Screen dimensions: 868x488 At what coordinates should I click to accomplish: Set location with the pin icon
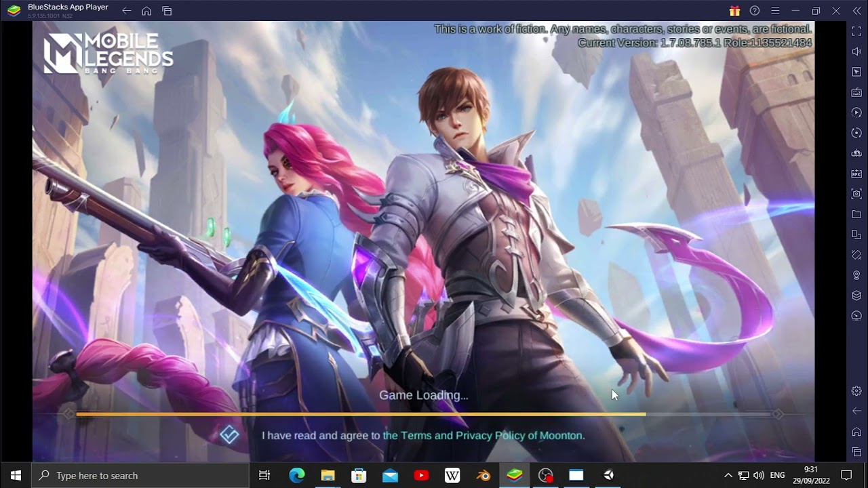coord(856,275)
